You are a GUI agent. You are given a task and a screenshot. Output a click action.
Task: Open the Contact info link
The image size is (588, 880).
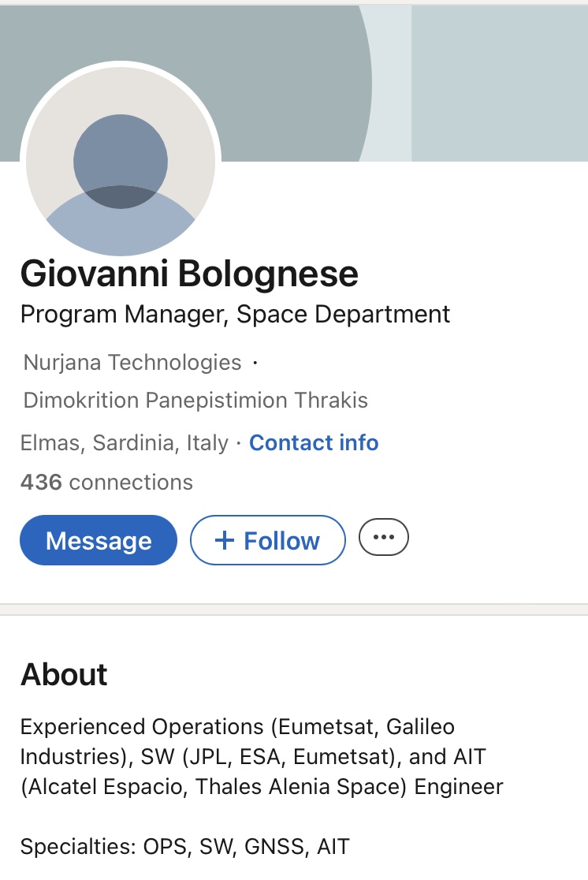pos(314,443)
